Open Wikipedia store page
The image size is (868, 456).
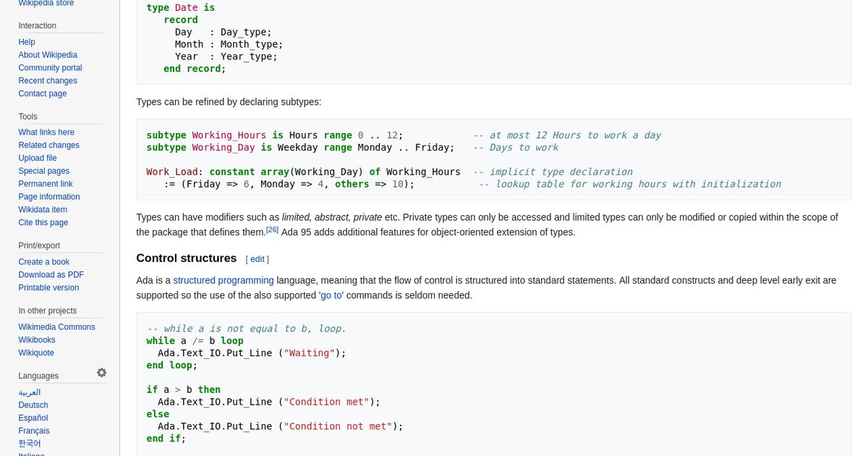[x=46, y=4]
